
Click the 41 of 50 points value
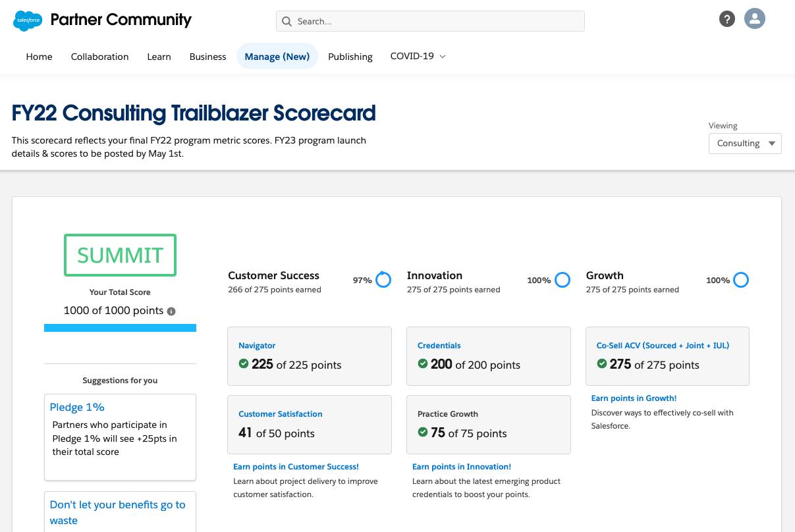click(277, 433)
